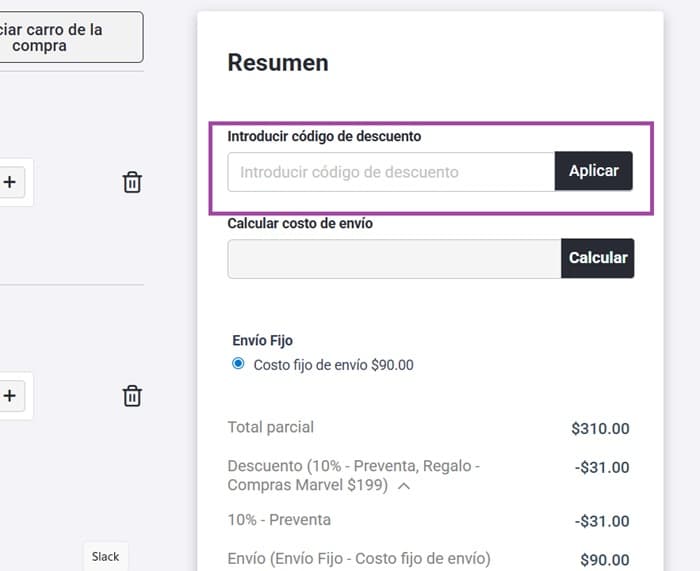This screenshot has width=700, height=571.
Task: Click the Descuento 10% Preventa summary line
Action: click(354, 475)
